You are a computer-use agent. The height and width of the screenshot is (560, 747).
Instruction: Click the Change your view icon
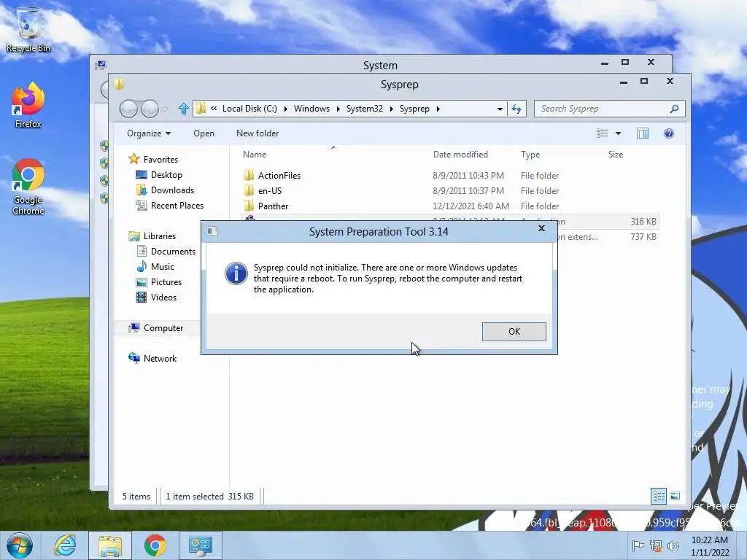(x=602, y=133)
